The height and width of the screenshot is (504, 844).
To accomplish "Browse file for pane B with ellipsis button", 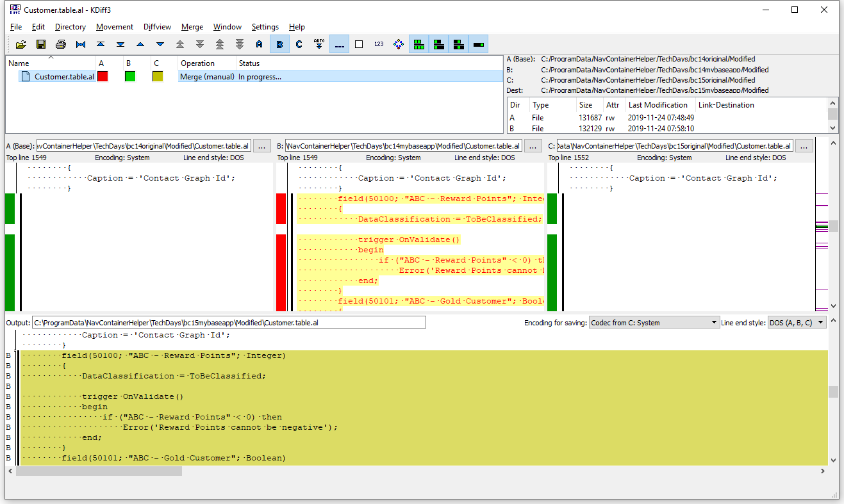I will coord(533,146).
